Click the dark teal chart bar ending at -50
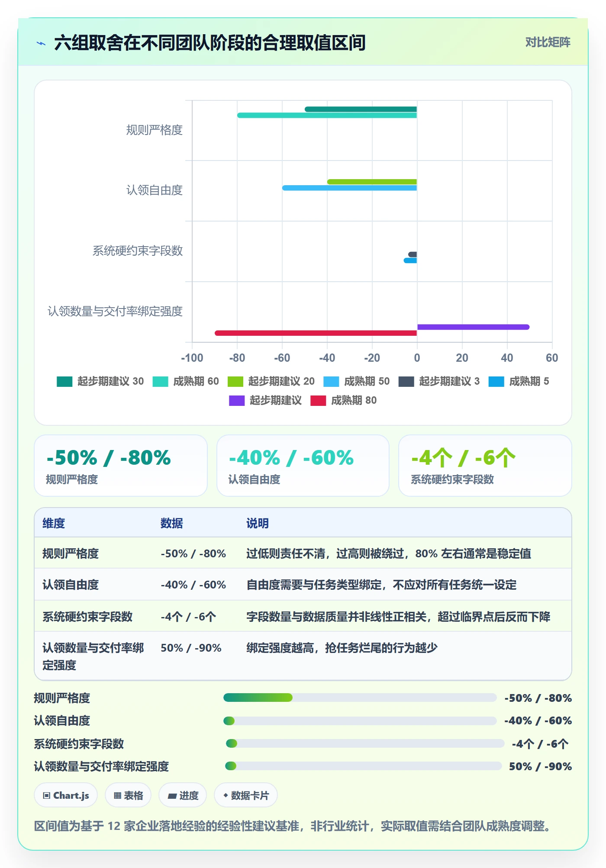606x868 pixels. coord(361,109)
